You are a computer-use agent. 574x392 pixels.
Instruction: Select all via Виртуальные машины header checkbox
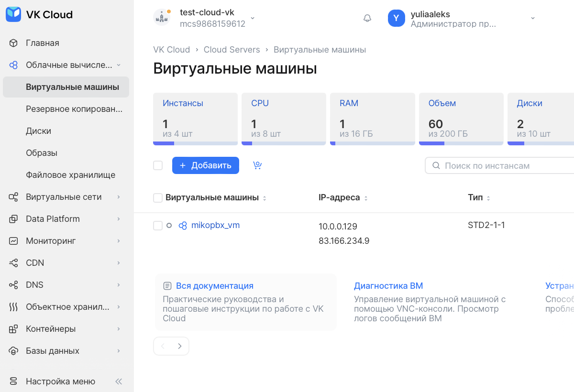158,198
